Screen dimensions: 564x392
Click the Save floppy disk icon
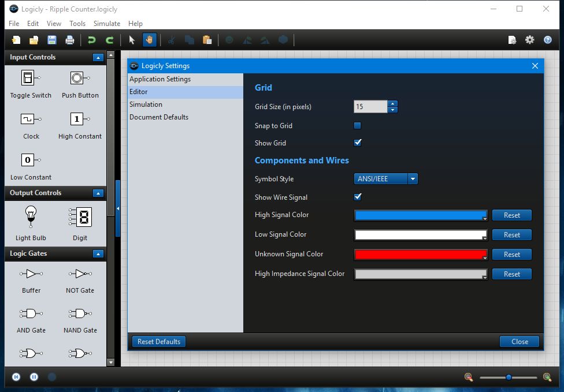52,40
